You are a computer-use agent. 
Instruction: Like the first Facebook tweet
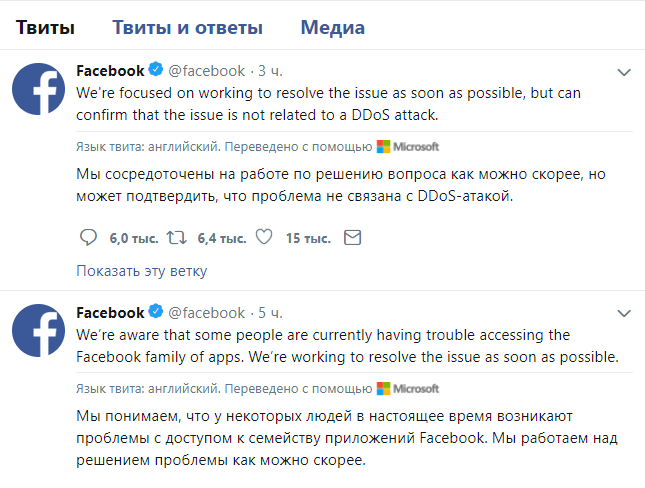(264, 237)
